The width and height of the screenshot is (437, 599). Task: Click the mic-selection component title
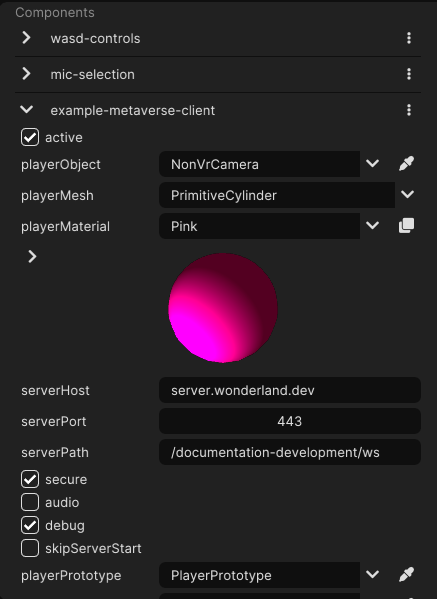(92, 74)
